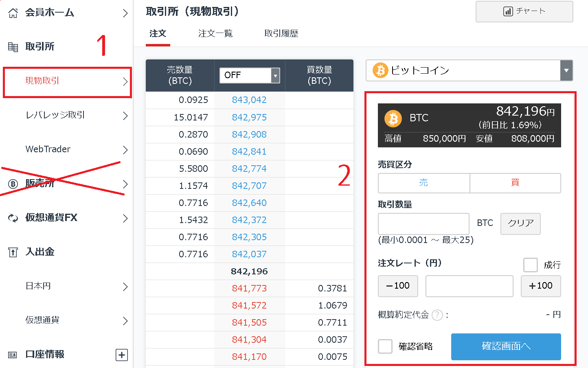This screenshot has height=368, width=588.
Task: Open WebTrader menu entry
Action: [67, 149]
